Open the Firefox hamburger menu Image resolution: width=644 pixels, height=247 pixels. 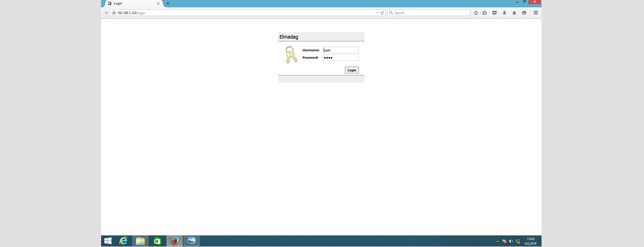[x=536, y=13]
